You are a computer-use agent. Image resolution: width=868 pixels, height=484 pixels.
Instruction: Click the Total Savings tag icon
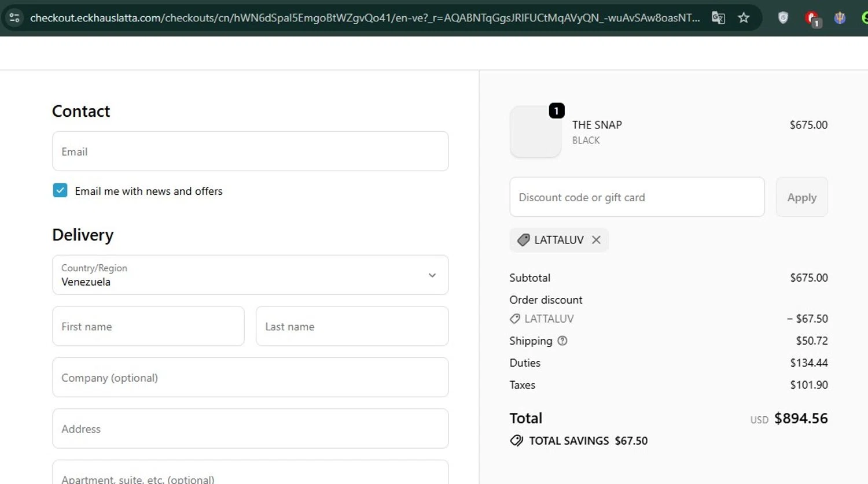pyautogui.click(x=516, y=441)
